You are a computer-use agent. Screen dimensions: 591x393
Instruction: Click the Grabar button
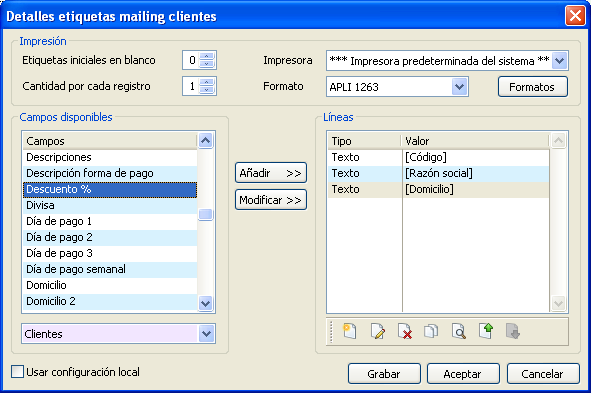click(384, 373)
